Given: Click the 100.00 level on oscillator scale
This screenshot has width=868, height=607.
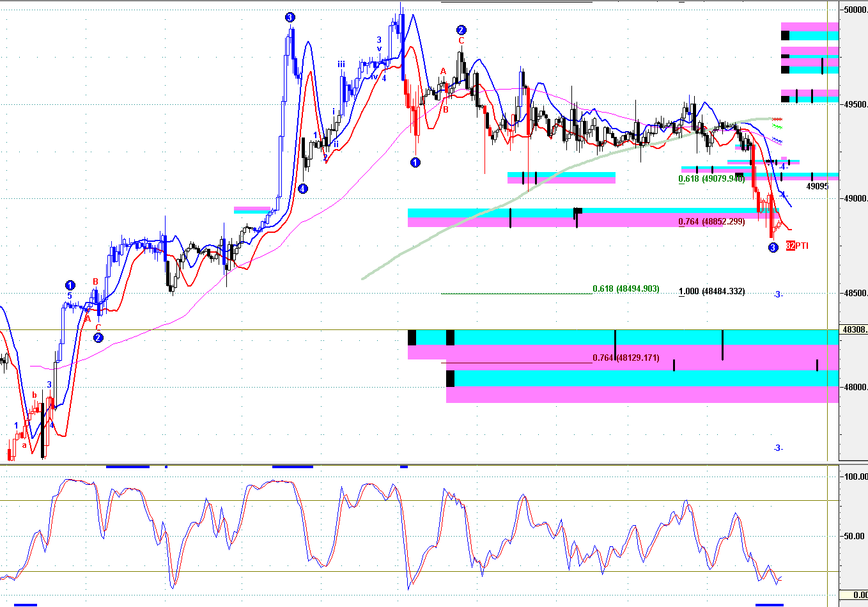Looking at the screenshot, I should pos(855,477).
